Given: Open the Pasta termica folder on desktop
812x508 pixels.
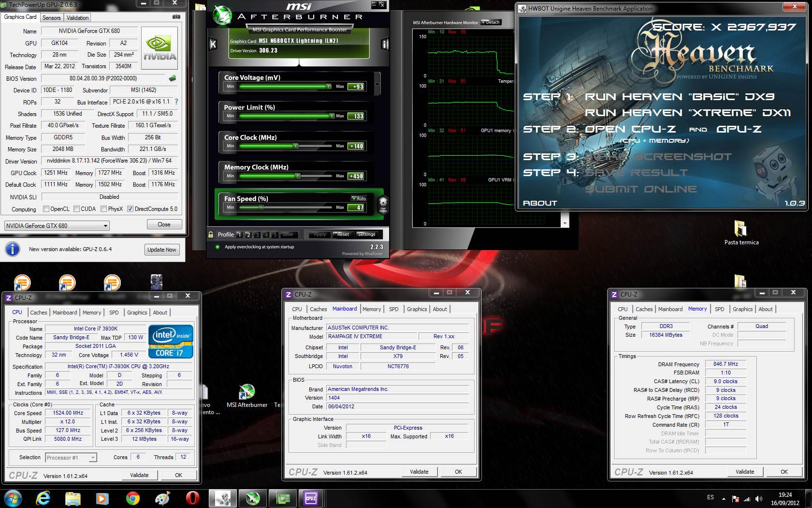Looking at the screenshot, I should click(741, 233).
